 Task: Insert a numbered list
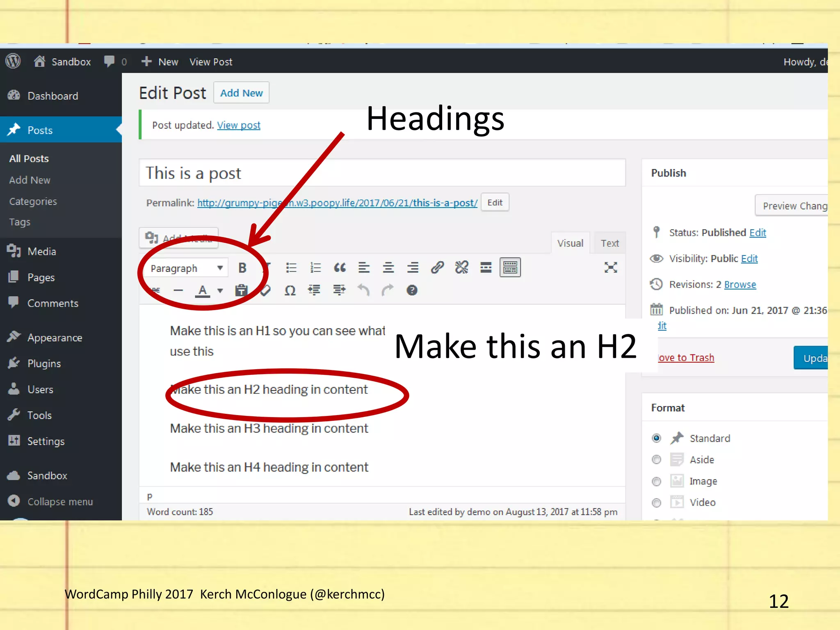click(x=315, y=268)
